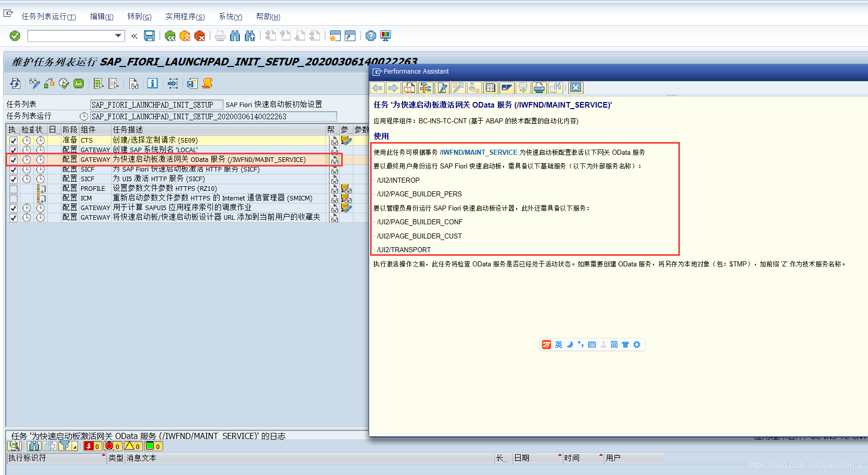The height and width of the screenshot is (475, 868).
Task: Click the back arrow in Performance Assistant
Action: (377, 88)
